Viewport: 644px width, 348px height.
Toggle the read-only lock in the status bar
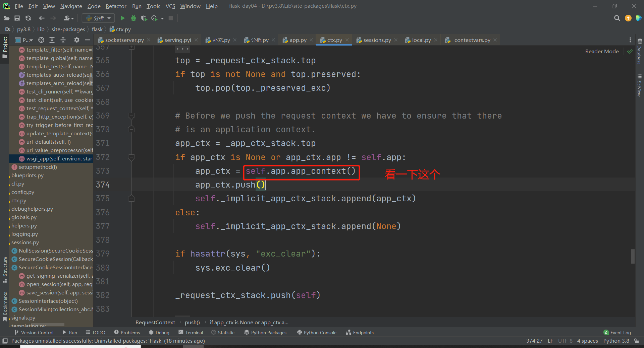click(636, 341)
